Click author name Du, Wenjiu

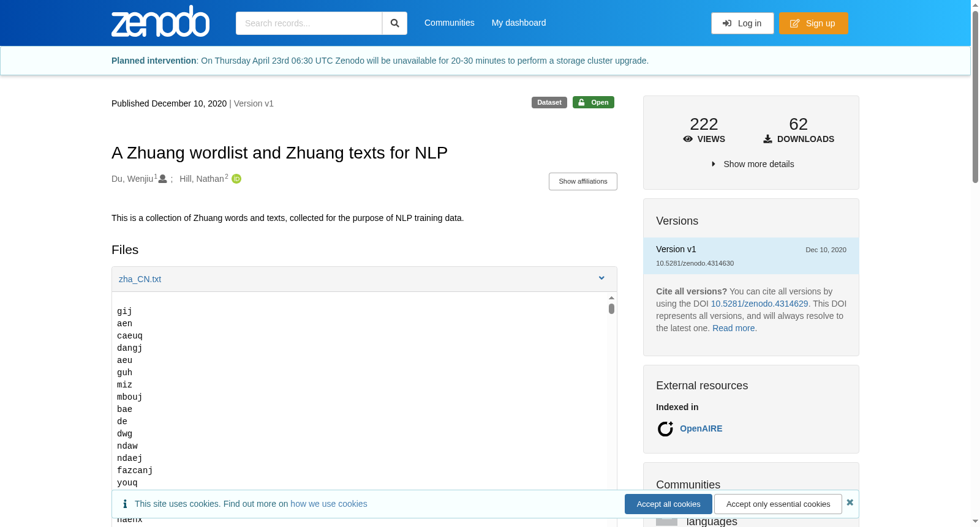132,179
